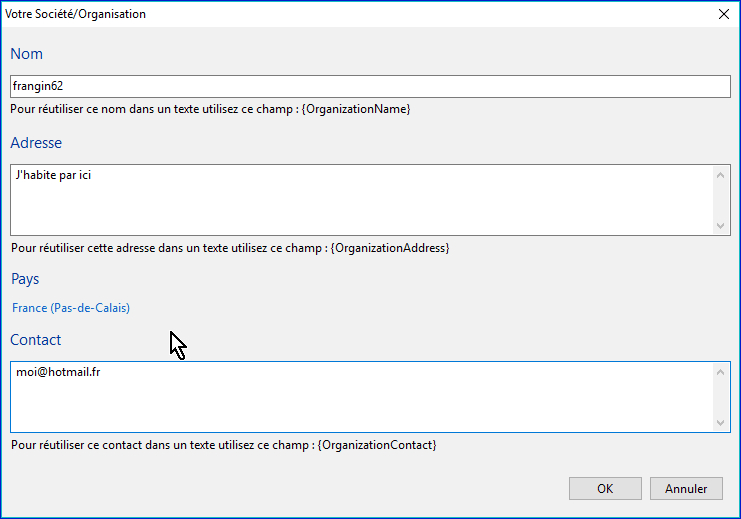Click the Votre Société/Organisation title bar text
Screen dimensions: 741x519
(x=75, y=14)
